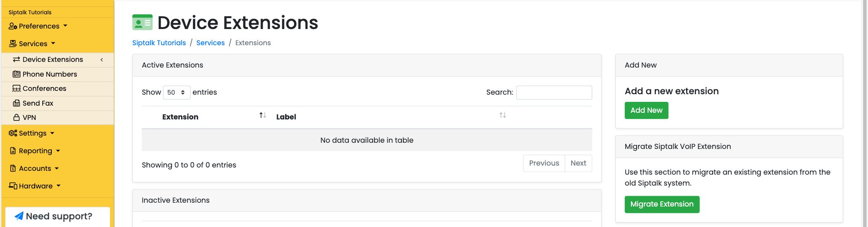The height and width of the screenshot is (227, 868).
Task: Open the Accounts menu
Action: point(34,168)
